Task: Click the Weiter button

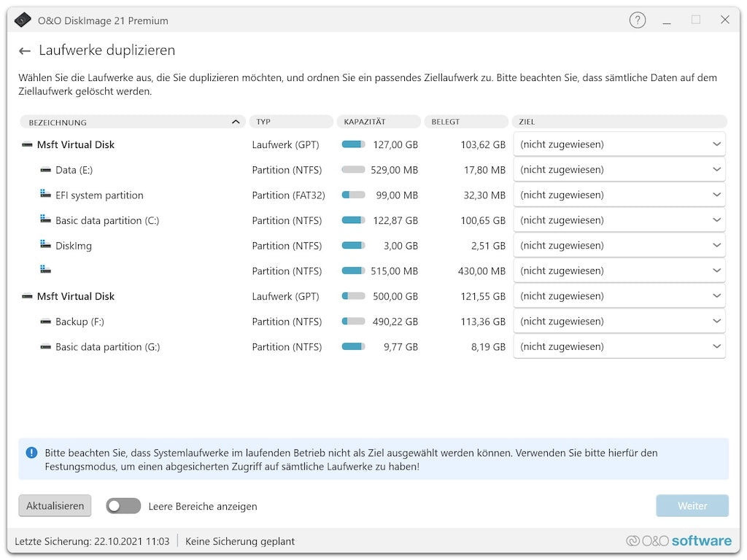Action: (692, 506)
